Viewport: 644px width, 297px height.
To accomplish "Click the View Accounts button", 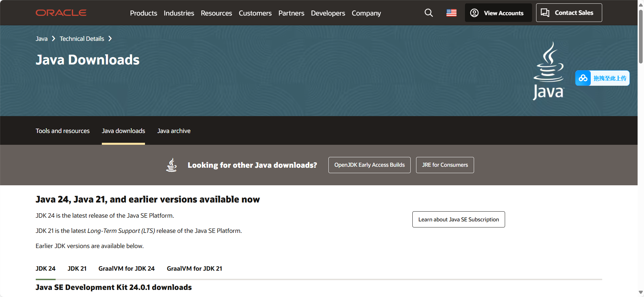I will (498, 13).
